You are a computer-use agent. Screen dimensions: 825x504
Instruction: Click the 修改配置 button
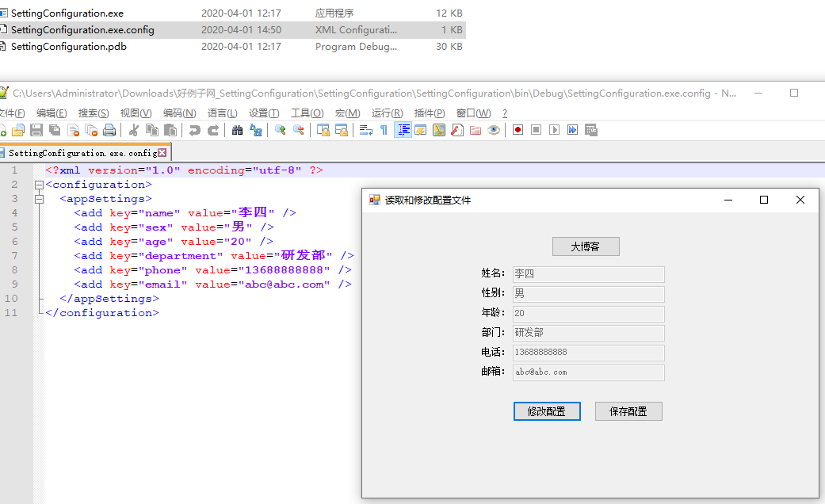tap(547, 411)
